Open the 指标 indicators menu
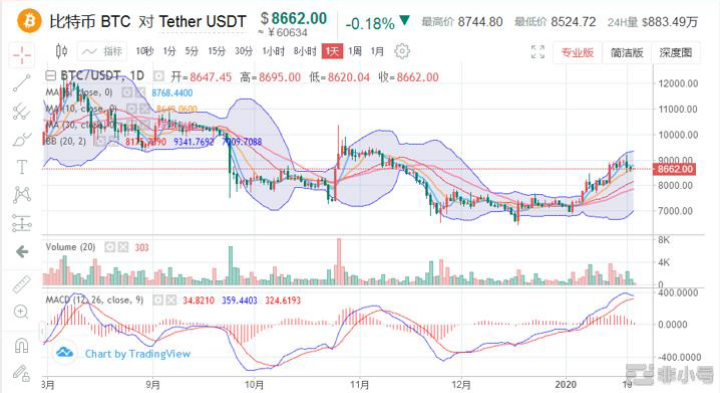 [101, 51]
